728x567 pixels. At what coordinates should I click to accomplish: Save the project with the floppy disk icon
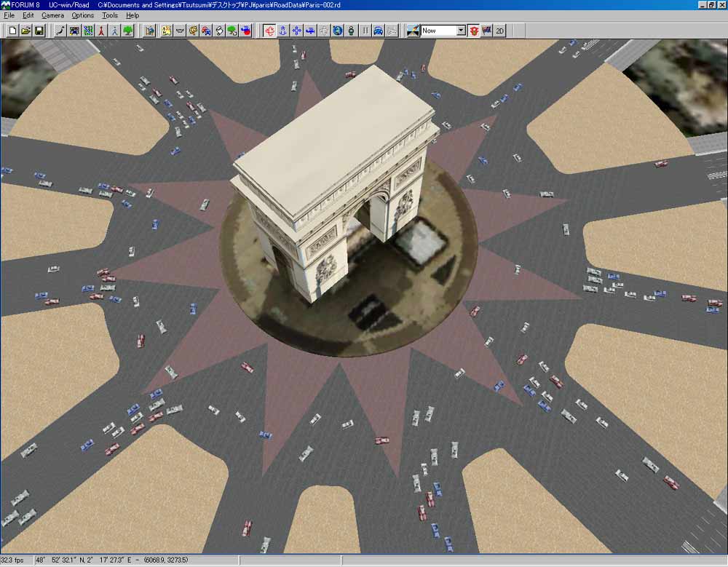(39, 31)
